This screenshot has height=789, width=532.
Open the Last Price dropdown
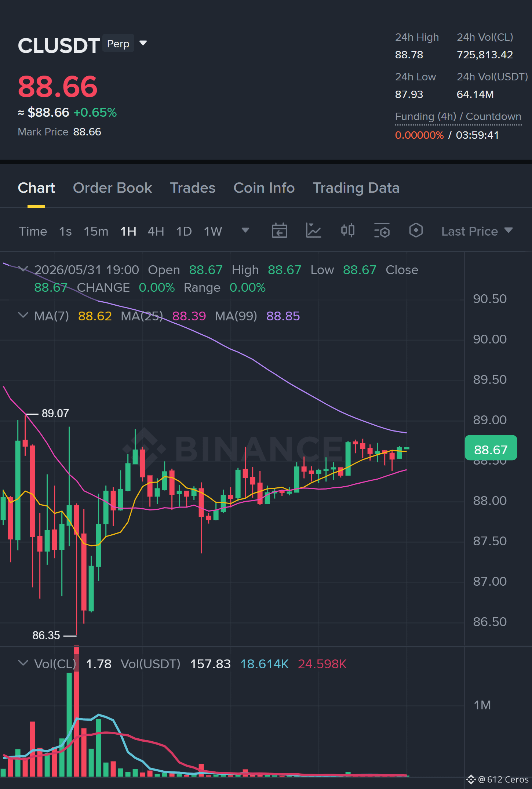(x=477, y=231)
